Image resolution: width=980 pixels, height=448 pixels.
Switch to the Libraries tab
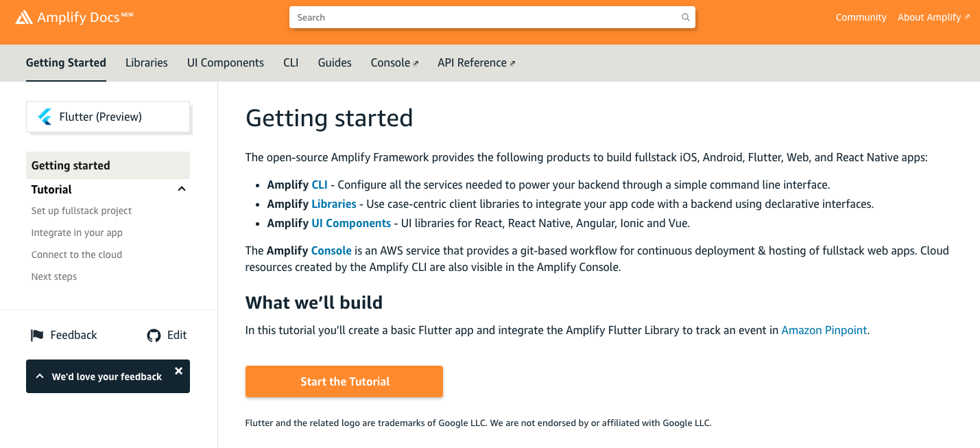(146, 62)
